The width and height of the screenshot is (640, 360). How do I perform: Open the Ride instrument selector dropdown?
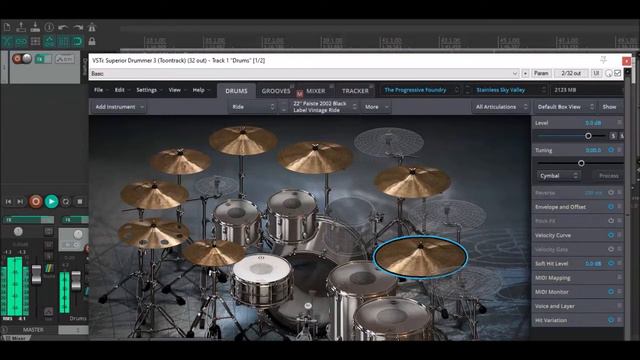[253, 107]
